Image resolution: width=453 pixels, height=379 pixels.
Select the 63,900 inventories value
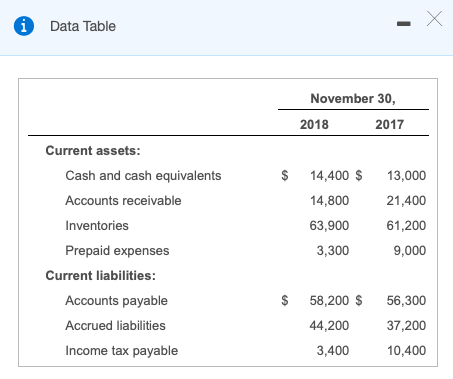coord(329,225)
